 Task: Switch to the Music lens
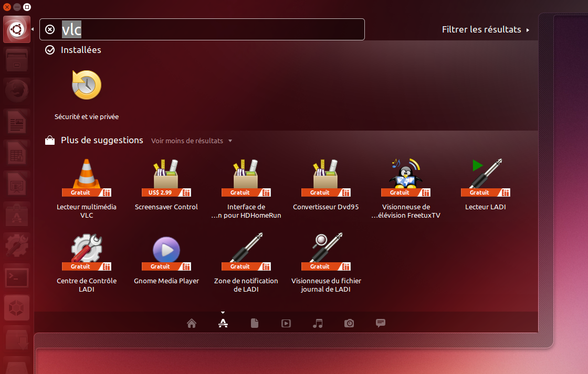click(x=318, y=323)
